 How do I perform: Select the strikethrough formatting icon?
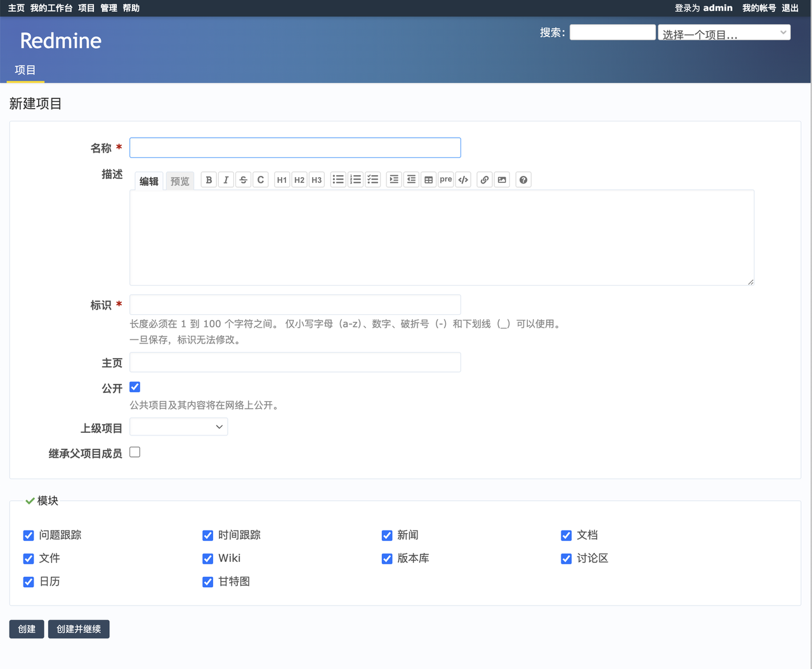243,180
